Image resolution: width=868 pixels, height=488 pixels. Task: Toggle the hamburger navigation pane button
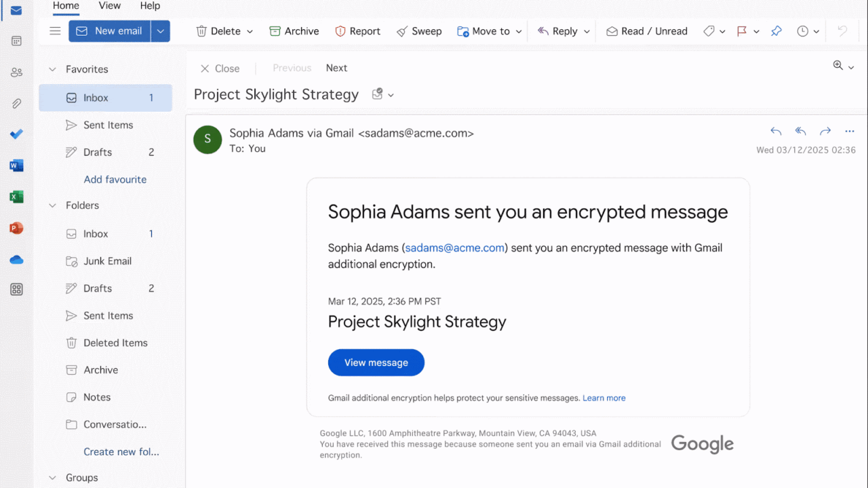click(55, 31)
